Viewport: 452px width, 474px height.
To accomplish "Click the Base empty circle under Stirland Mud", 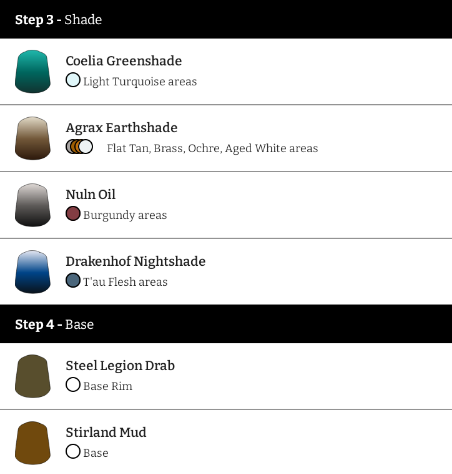I will [73, 452].
